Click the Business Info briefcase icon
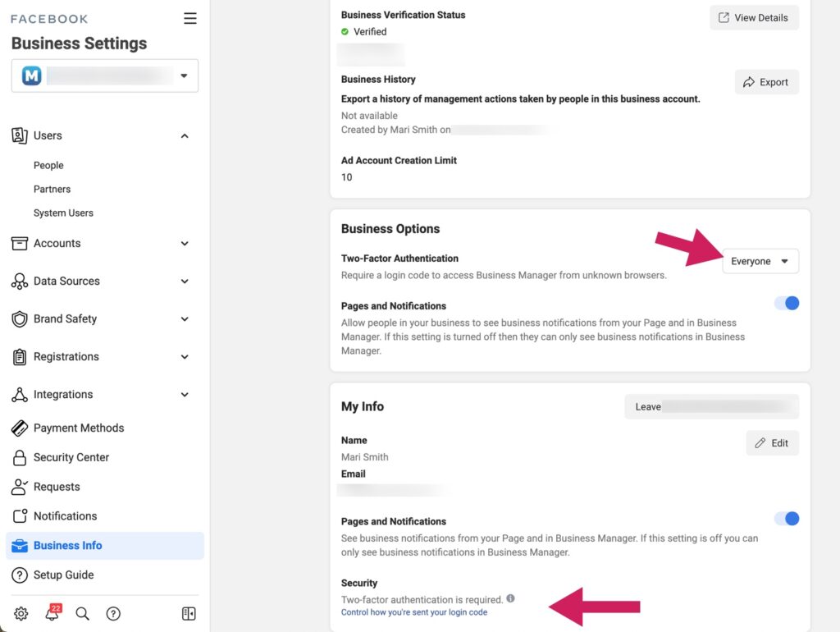This screenshot has width=840, height=632. point(20,546)
